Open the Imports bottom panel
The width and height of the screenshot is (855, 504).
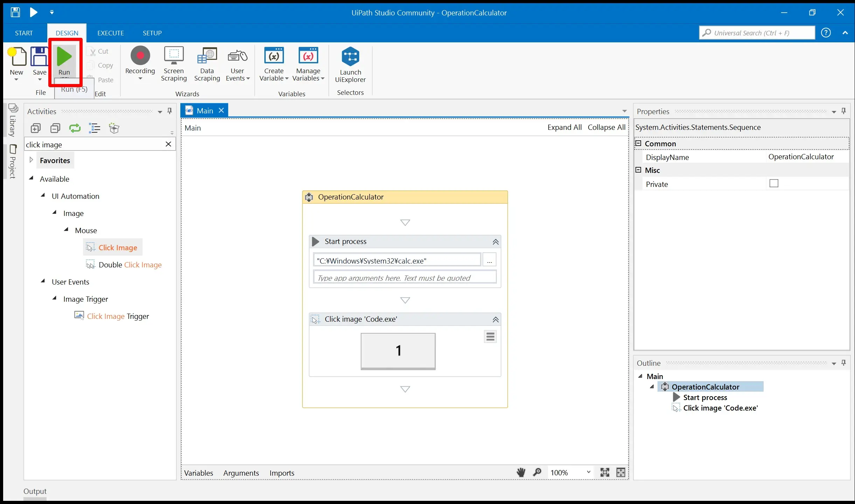(x=282, y=473)
